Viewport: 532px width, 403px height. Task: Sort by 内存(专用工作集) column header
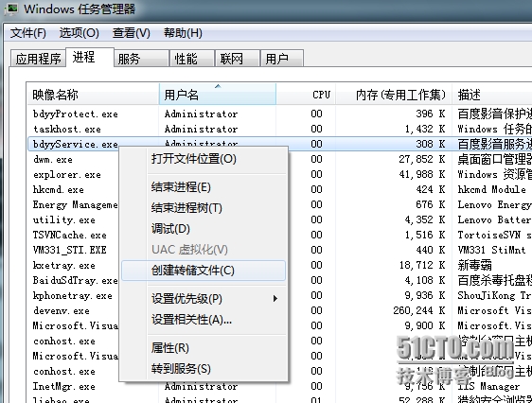(394, 95)
